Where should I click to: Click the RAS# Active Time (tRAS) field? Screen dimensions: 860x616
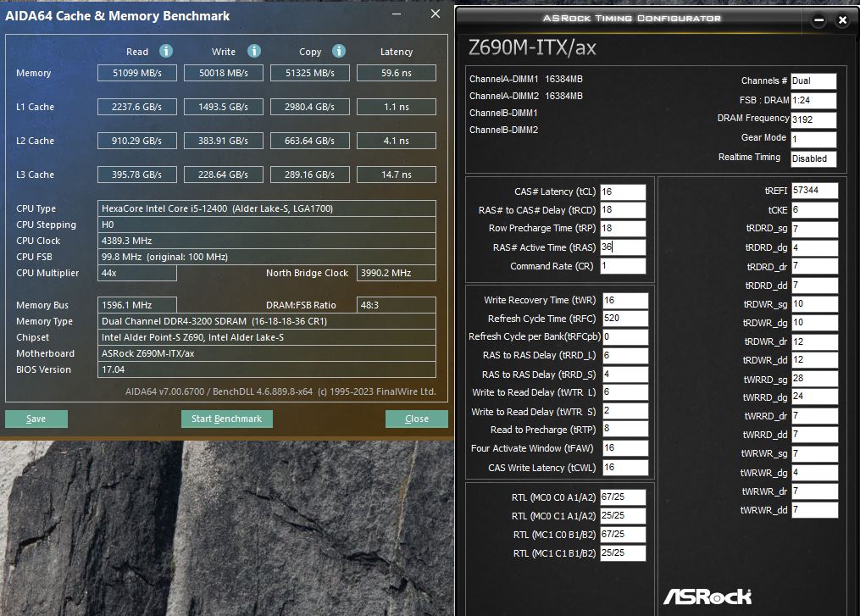point(623,247)
